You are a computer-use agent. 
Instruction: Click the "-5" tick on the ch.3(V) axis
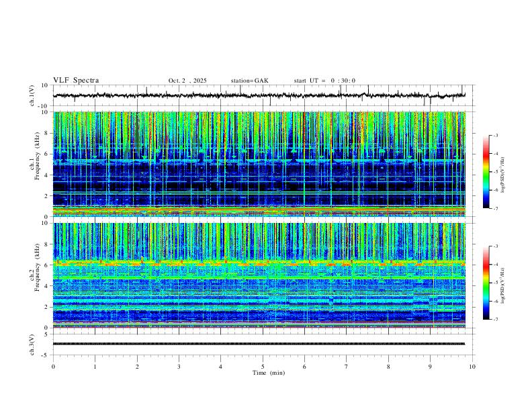46,355
